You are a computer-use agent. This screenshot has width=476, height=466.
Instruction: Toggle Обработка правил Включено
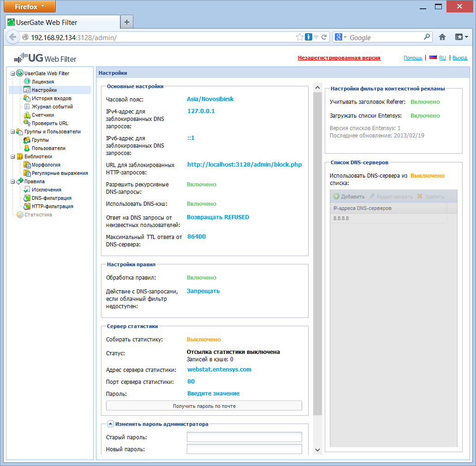202,277
